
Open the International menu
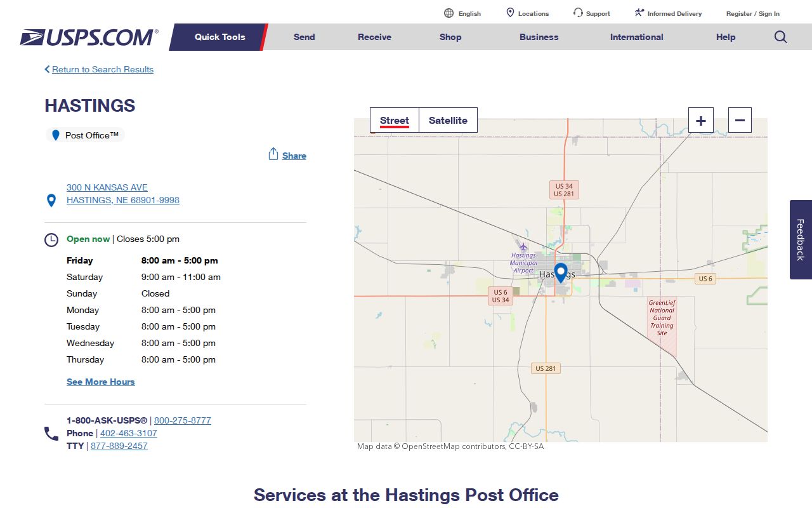637,37
